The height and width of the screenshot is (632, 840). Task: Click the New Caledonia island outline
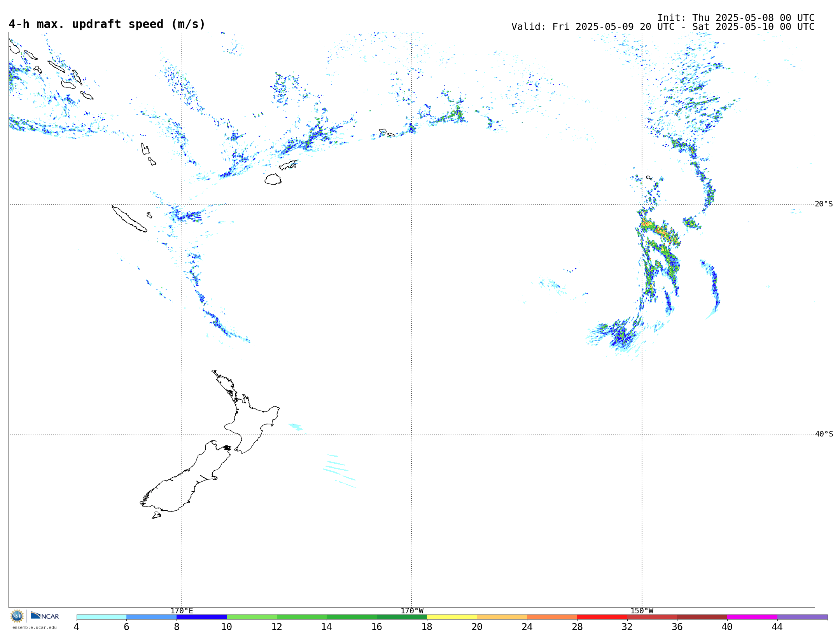[x=129, y=219]
